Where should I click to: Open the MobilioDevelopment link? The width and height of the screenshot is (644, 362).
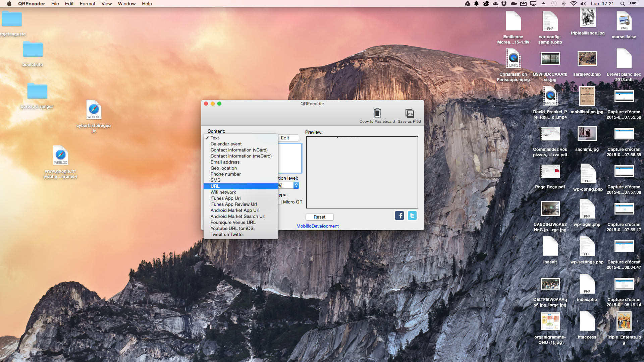pos(318,226)
